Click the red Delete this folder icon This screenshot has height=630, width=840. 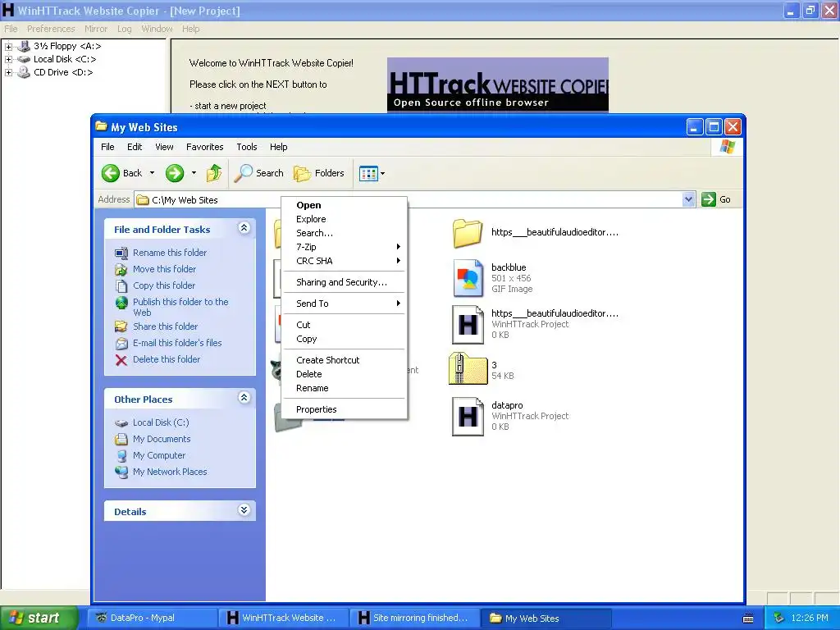pos(121,359)
